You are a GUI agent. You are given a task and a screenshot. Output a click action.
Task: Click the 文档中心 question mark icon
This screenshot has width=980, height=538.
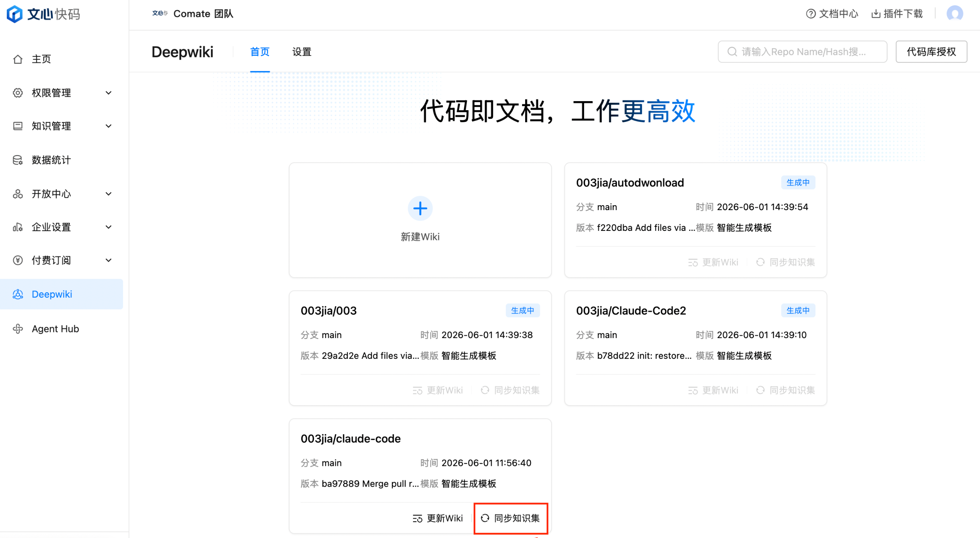(811, 14)
